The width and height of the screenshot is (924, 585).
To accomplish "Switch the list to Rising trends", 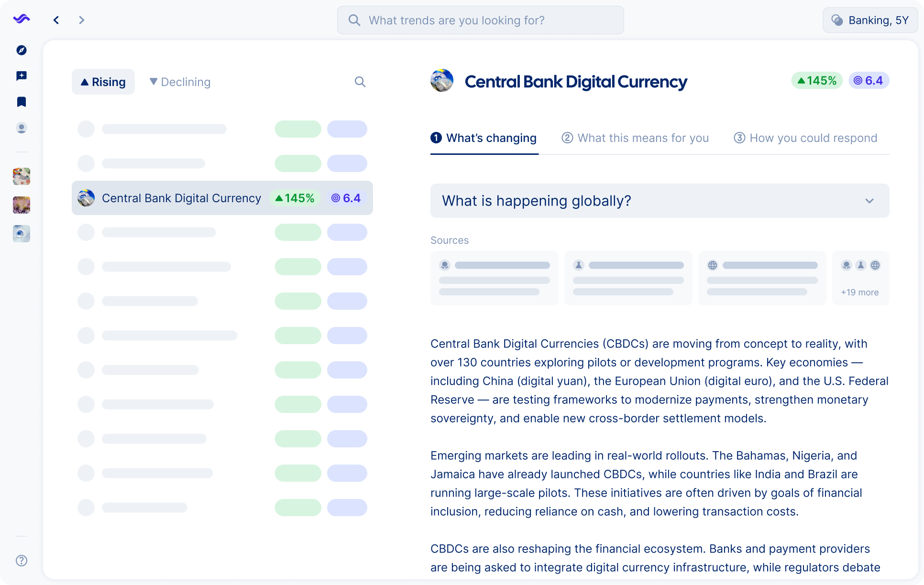I will tap(103, 82).
